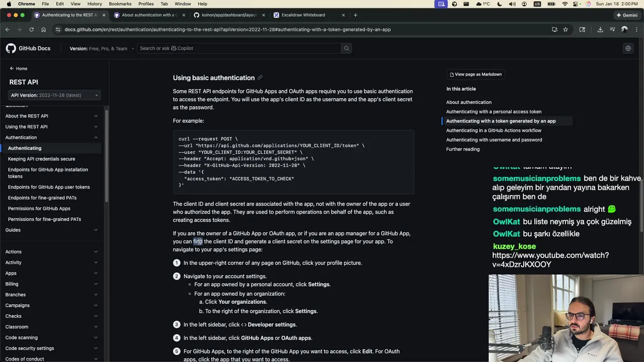Go to Authenticating with a personal access token
The height and width of the screenshot is (362, 644).
click(x=494, y=112)
